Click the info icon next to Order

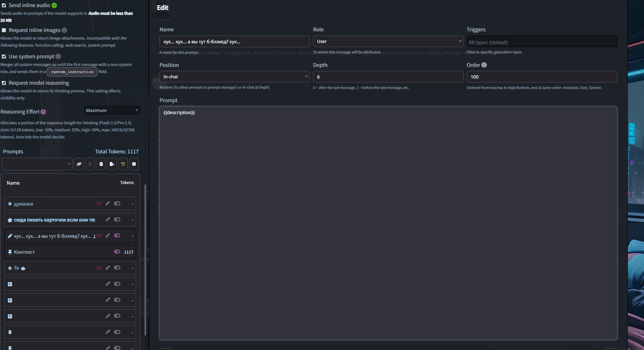(x=484, y=65)
